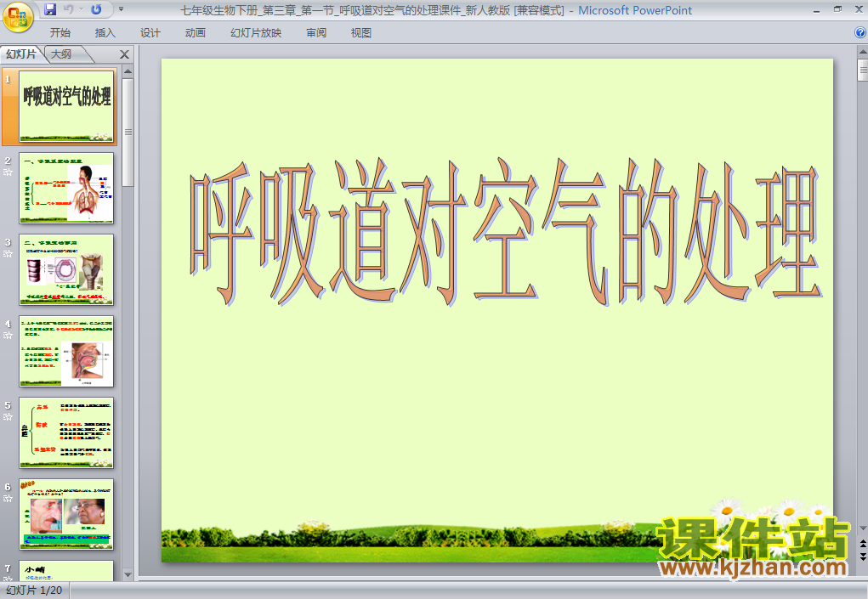Open the Office button menu

(18, 17)
